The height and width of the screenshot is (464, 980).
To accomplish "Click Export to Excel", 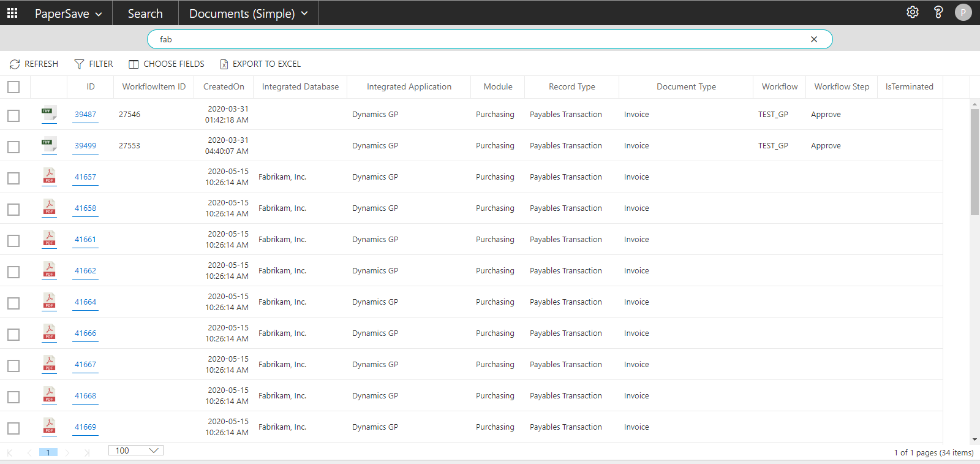I will pos(260,64).
